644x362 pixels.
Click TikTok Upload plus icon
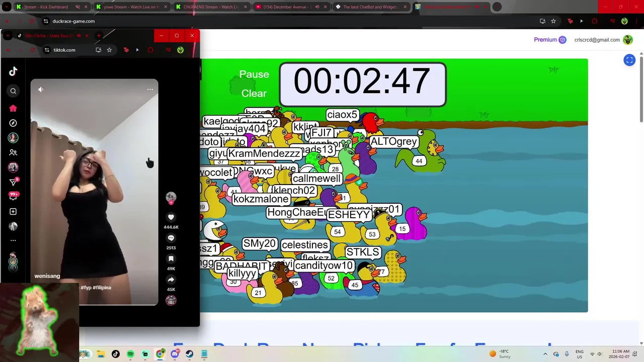point(13,212)
